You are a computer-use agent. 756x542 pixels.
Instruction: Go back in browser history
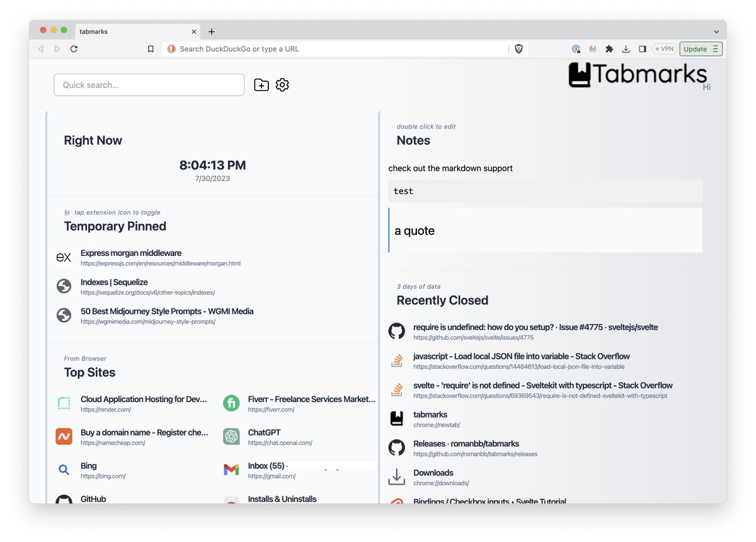[41, 49]
